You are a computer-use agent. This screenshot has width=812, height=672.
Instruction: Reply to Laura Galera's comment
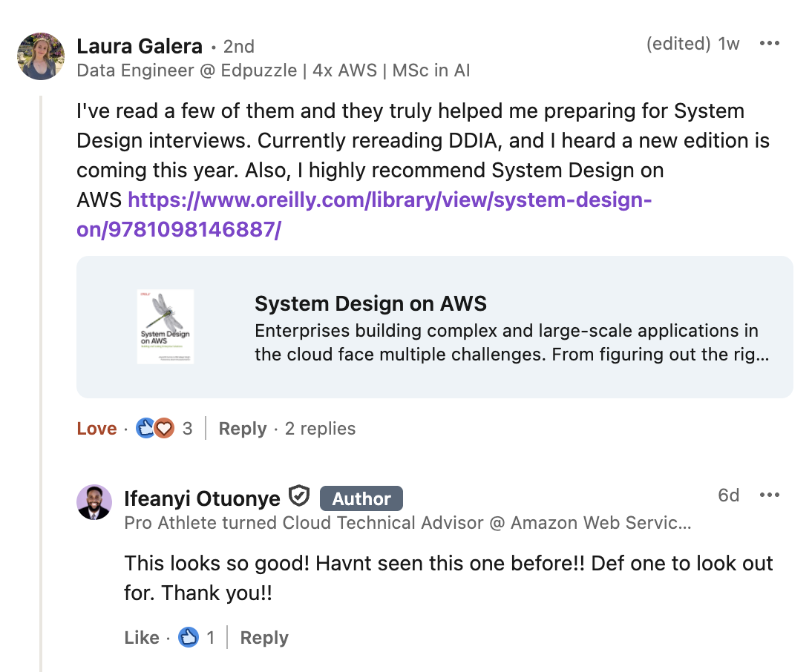[x=243, y=429]
